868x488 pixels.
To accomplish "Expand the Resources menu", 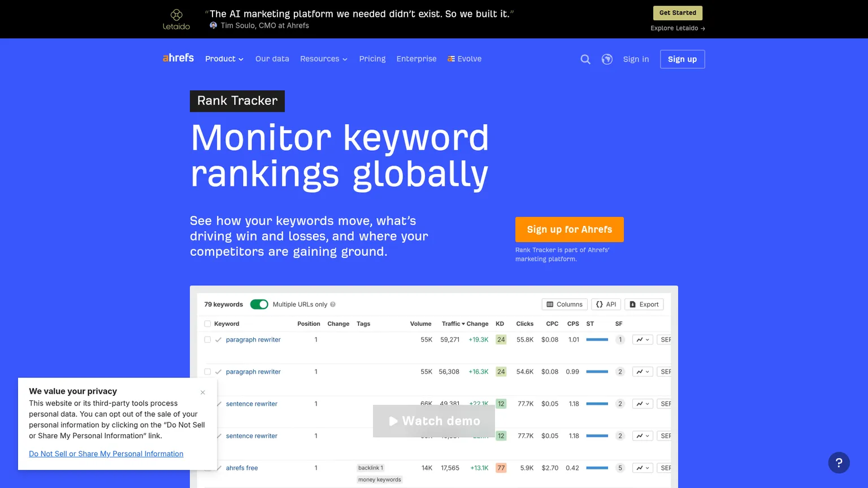I will tap(324, 59).
